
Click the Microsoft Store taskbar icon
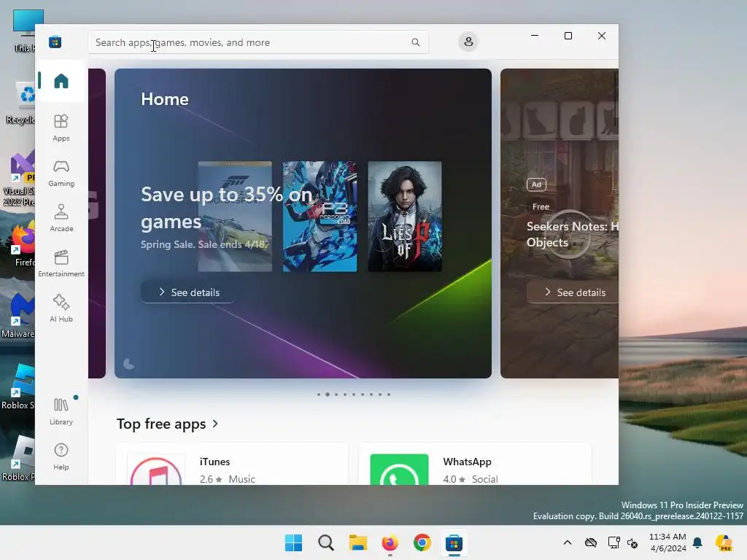tap(454, 542)
